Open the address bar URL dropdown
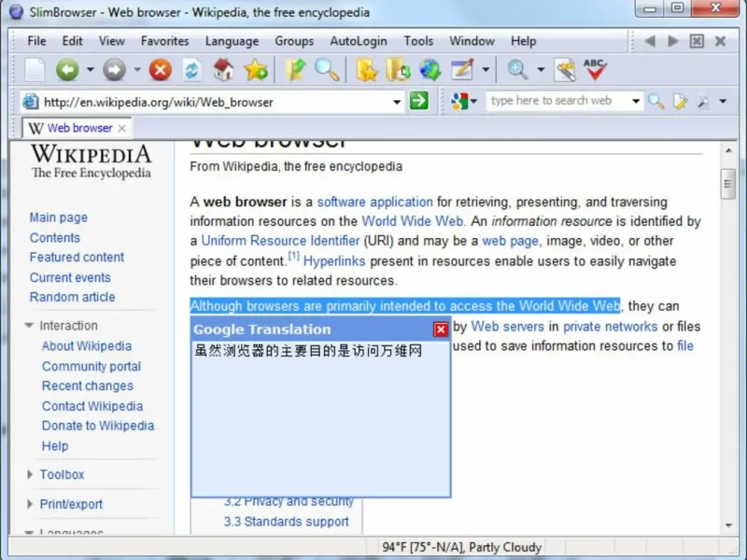 (396, 102)
